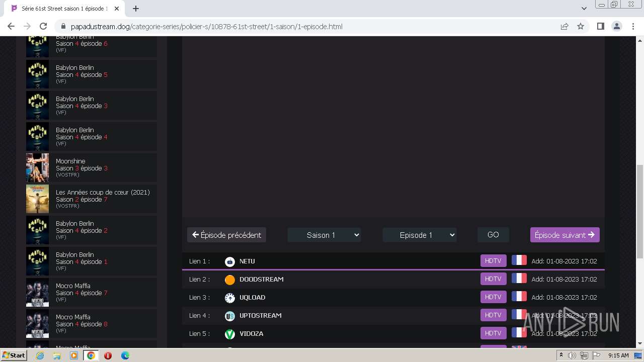Click the NETU host icon
Viewport: 644px width, 362px height.
point(229,261)
